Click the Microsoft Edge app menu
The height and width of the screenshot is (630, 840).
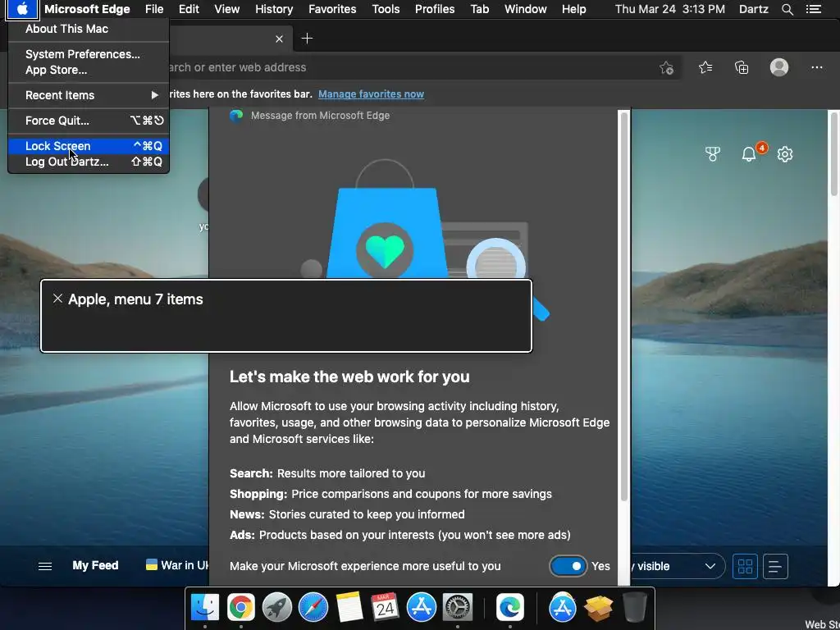87,9
